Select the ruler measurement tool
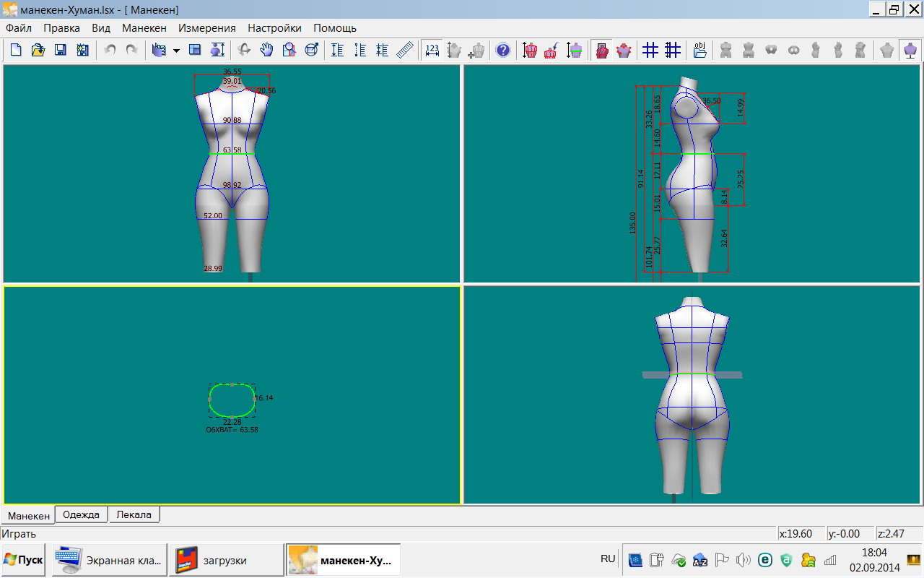 (x=405, y=50)
